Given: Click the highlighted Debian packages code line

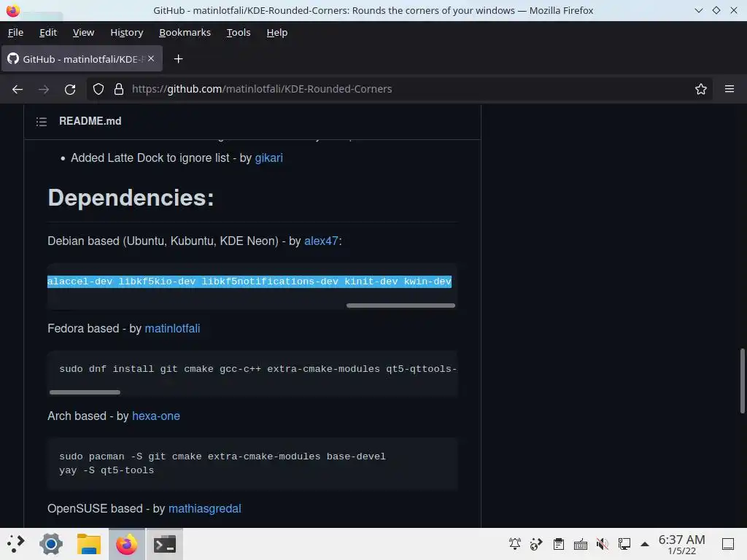Looking at the screenshot, I should tap(249, 281).
